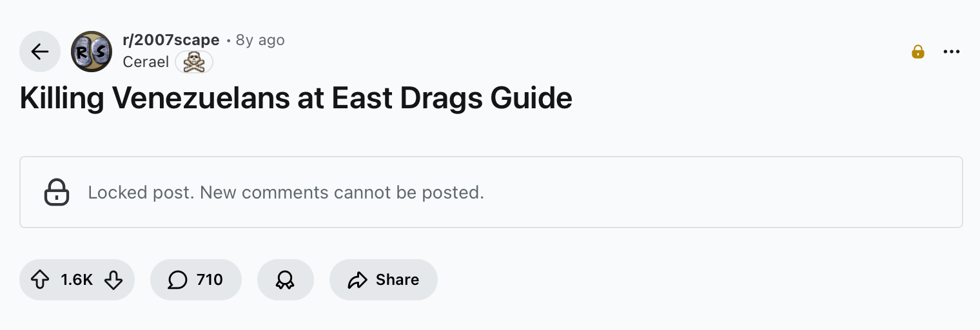Click the skull and crossbones user flair
The width and height of the screenshot is (980, 330).
pos(193,62)
